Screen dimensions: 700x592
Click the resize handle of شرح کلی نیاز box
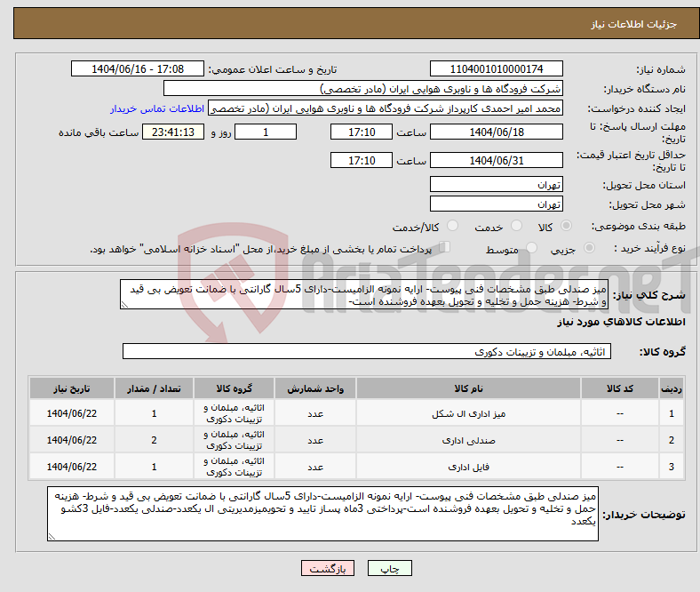(x=124, y=304)
